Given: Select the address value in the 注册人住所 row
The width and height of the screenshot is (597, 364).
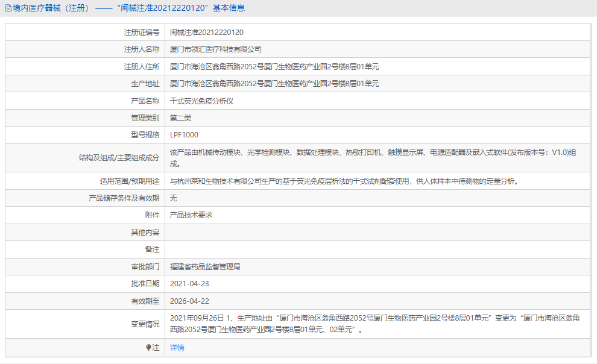Looking at the screenshot, I should click(x=274, y=66).
